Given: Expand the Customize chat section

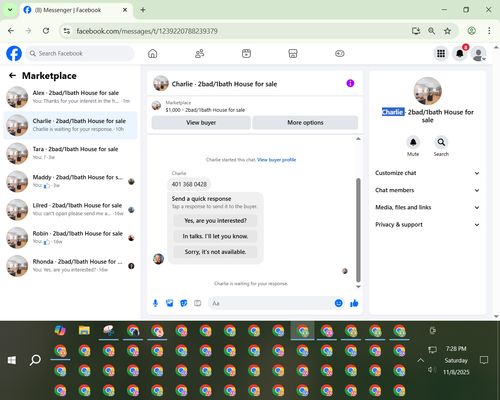Looking at the screenshot, I should [x=427, y=173].
